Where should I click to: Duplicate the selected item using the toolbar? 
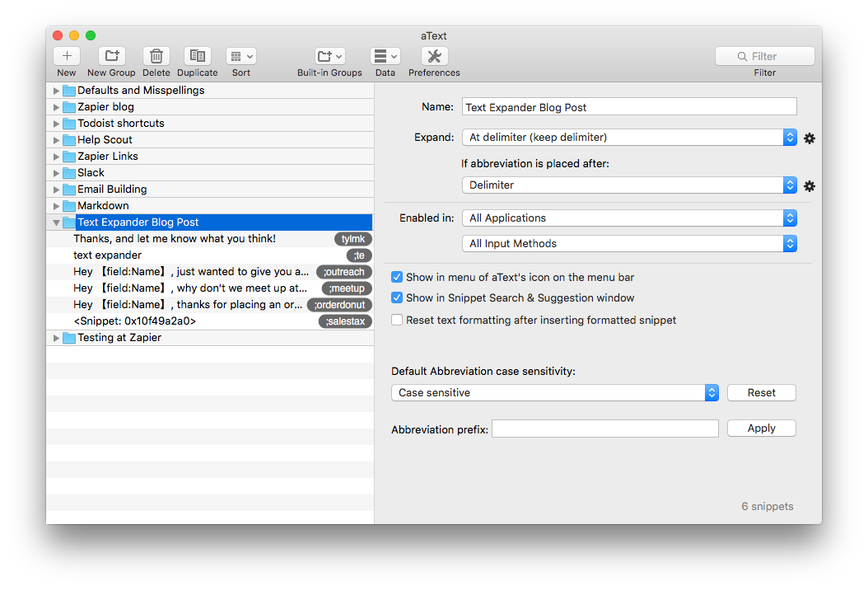[x=197, y=56]
